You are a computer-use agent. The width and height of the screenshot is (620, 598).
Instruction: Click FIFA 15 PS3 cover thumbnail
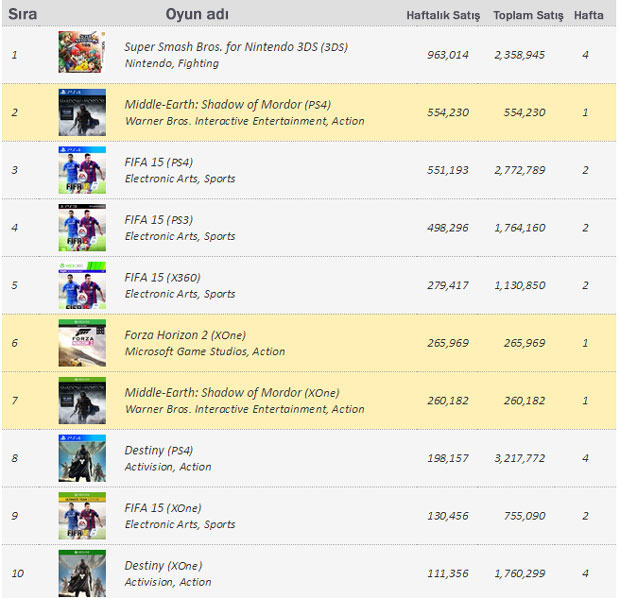point(82,228)
